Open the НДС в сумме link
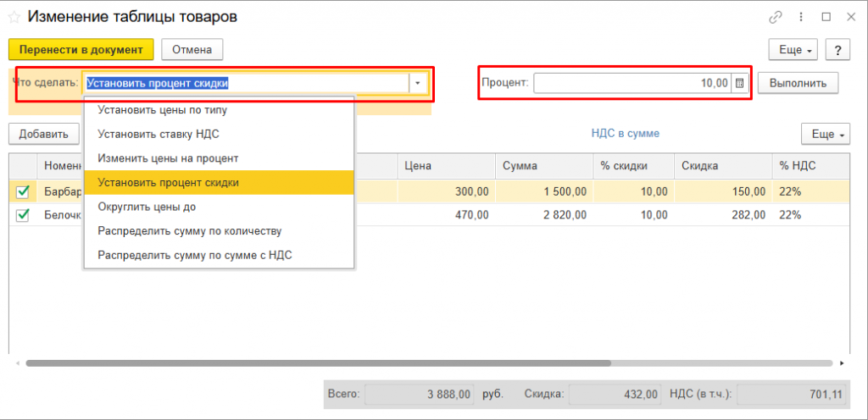This screenshot has width=868, height=420. coord(625,134)
